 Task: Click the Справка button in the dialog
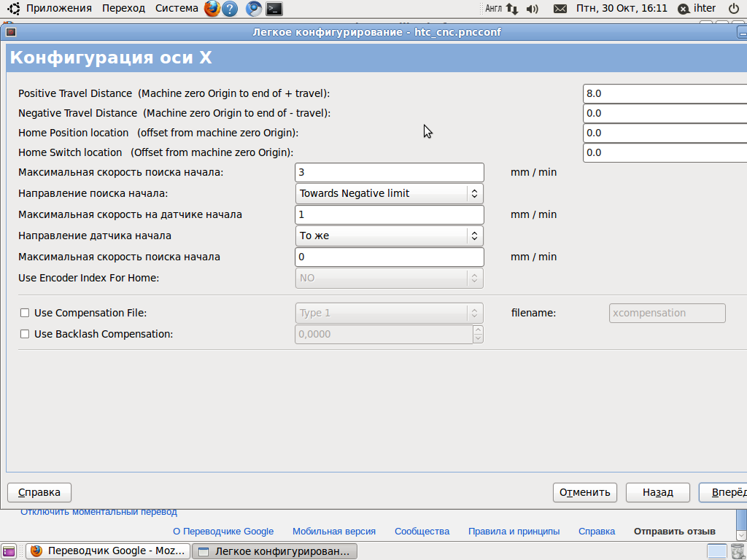pyautogui.click(x=39, y=492)
